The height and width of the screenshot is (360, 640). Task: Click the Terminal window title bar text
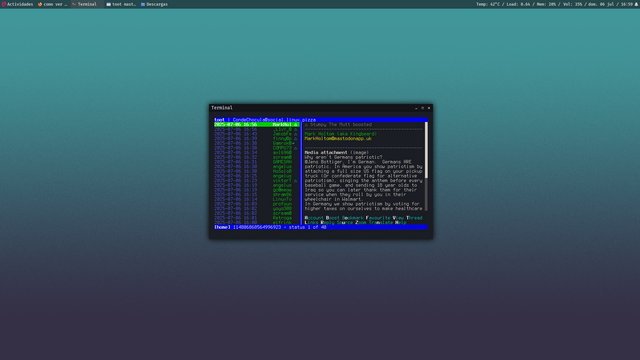tap(222, 108)
